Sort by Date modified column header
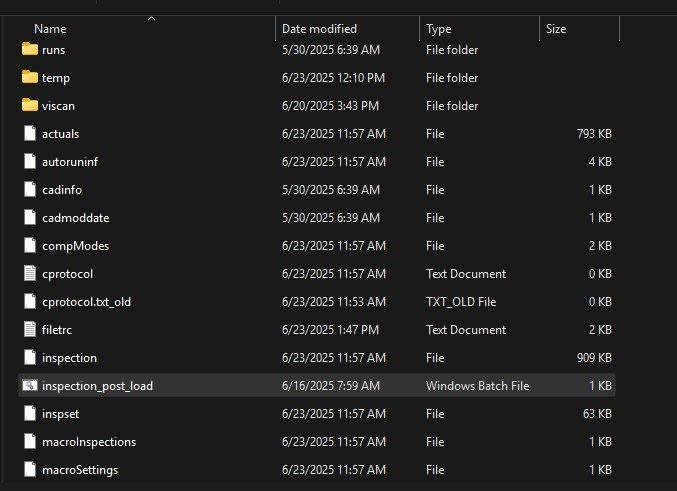Screen dimensions: 677x491 (319, 29)
